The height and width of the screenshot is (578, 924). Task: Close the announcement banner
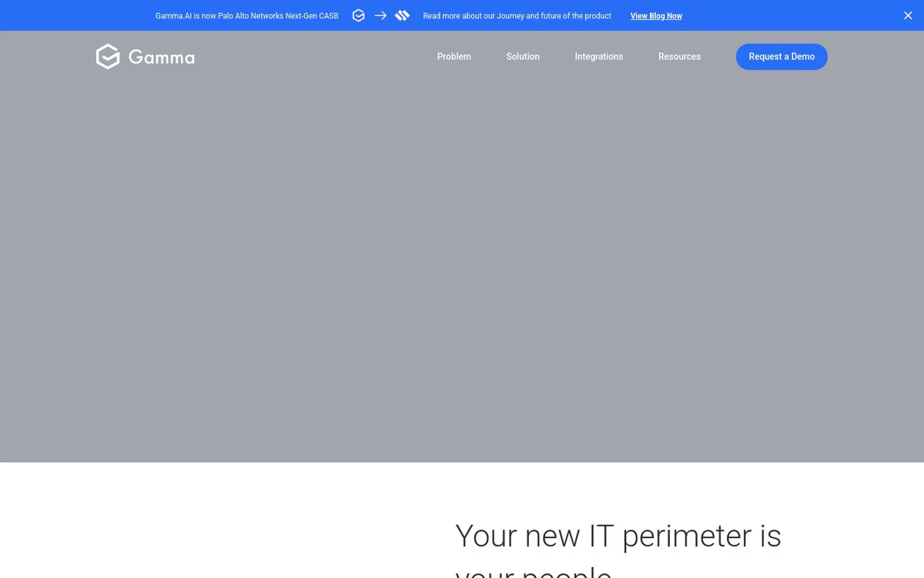[x=908, y=15]
